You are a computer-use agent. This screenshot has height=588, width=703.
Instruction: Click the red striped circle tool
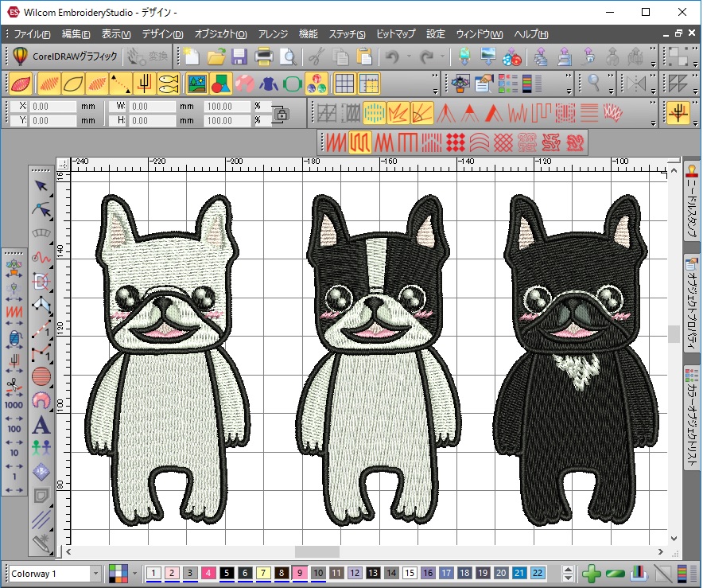coord(41,376)
